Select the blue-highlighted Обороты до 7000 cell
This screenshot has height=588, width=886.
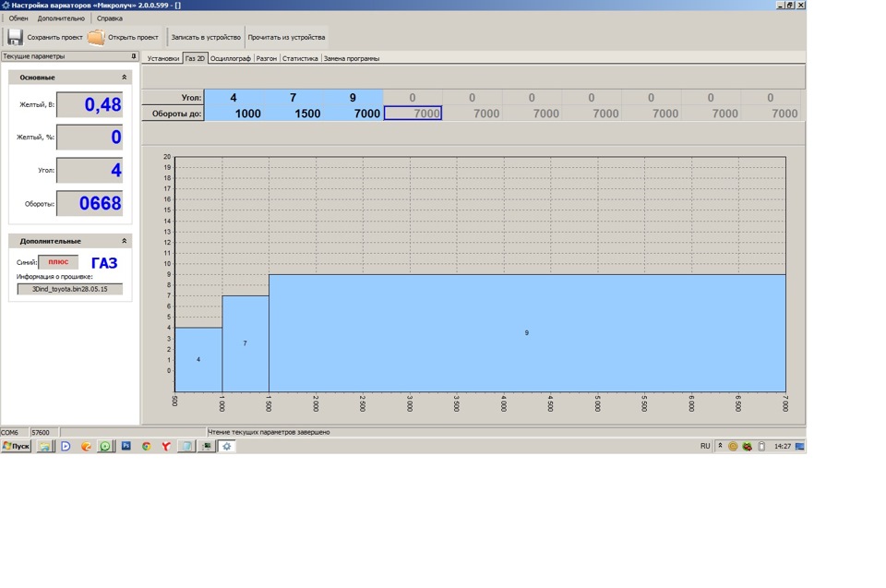tap(353, 113)
